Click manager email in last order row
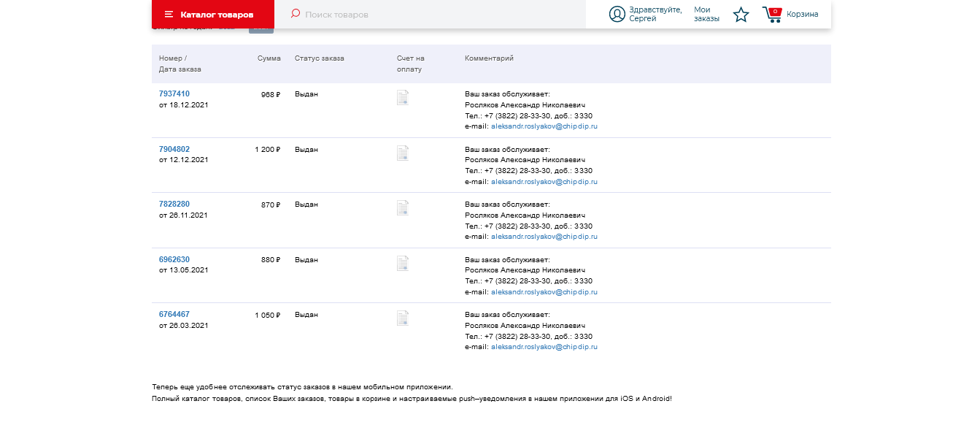This screenshot has height=428, width=980. pyautogui.click(x=544, y=347)
